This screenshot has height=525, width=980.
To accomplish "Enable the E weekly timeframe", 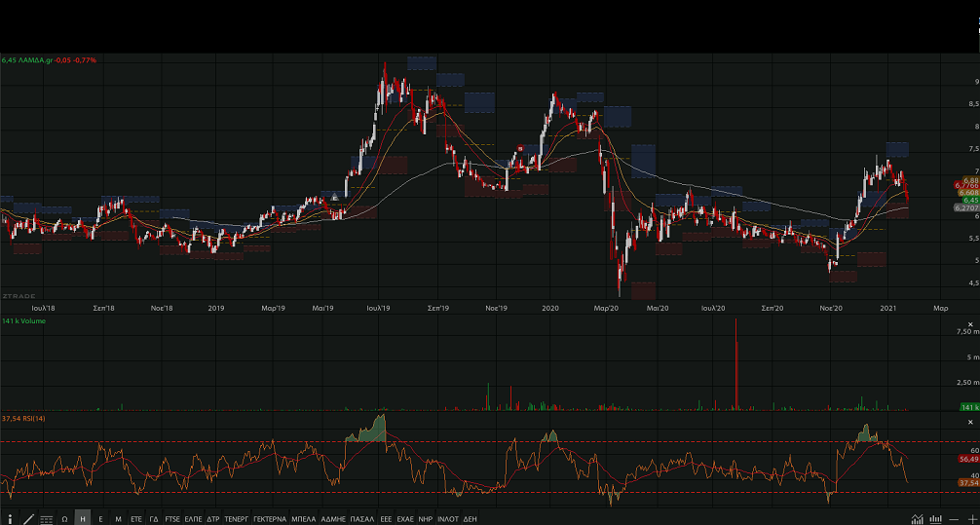I will pos(100,519).
